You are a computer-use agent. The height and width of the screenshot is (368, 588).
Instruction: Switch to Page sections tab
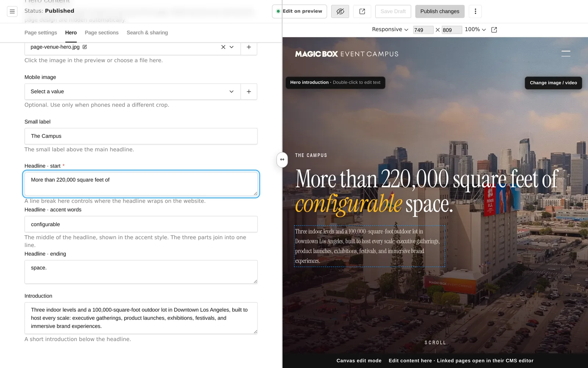[x=101, y=33]
